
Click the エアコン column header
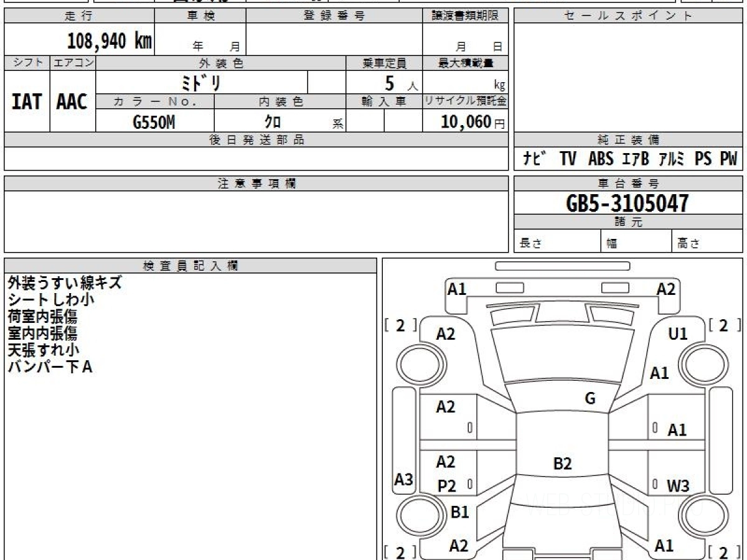(x=73, y=63)
